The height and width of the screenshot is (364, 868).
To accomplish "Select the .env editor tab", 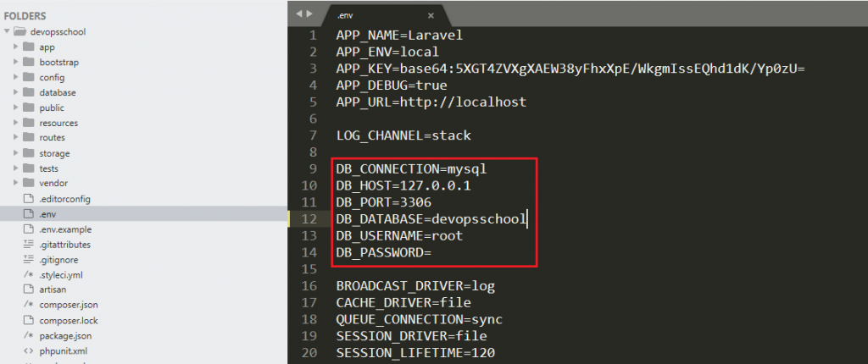I will click(x=373, y=15).
